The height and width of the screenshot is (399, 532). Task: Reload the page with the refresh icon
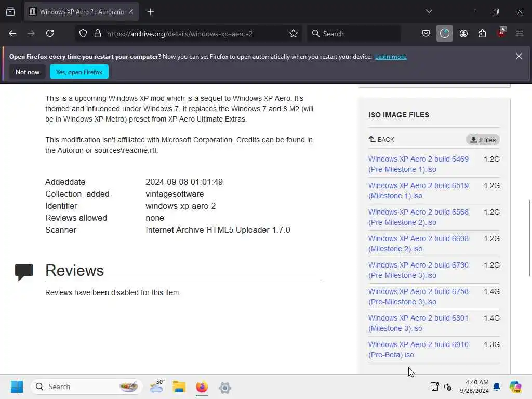[x=50, y=34]
